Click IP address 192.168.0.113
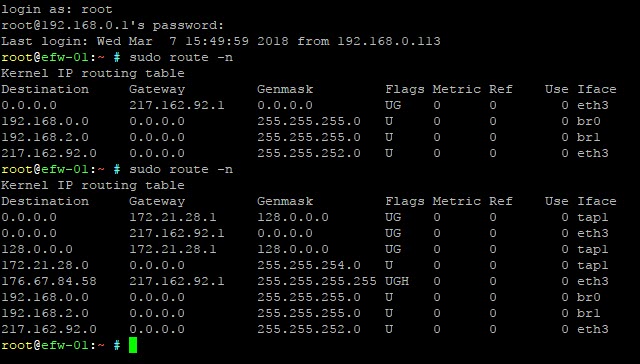The image size is (640, 364). tap(389, 41)
